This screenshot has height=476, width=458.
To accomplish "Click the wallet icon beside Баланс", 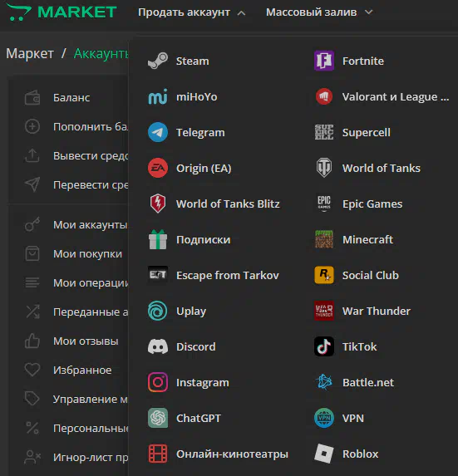I will tap(32, 98).
